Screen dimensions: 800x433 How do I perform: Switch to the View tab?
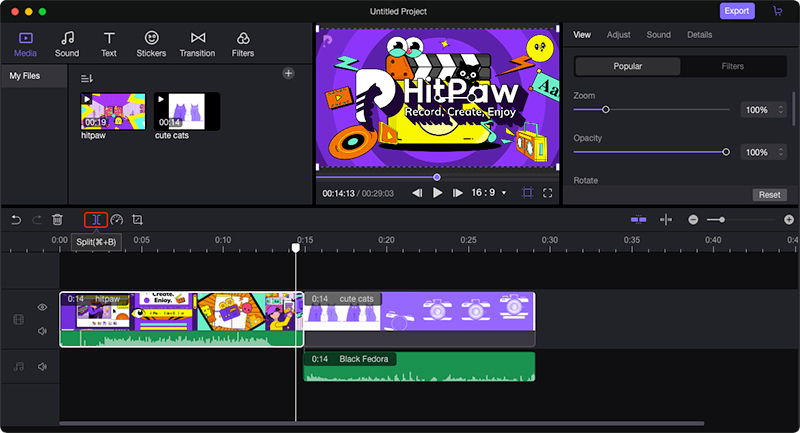582,35
